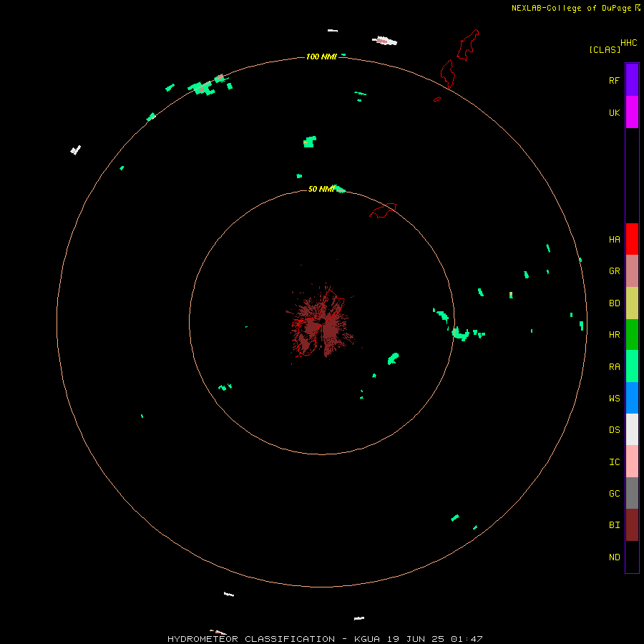Click the RA legend label
Viewport: 644px width, 644px height.
pos(614,367)
